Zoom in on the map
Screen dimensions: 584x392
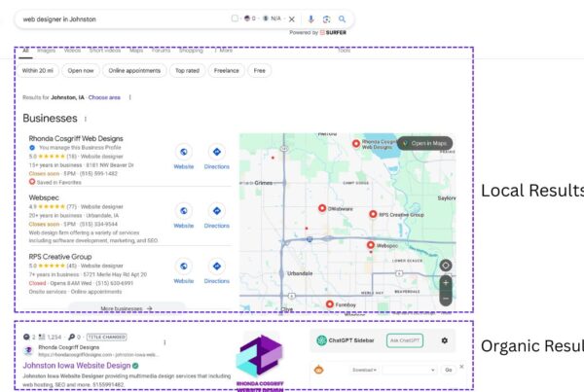(x=446, y=282)
